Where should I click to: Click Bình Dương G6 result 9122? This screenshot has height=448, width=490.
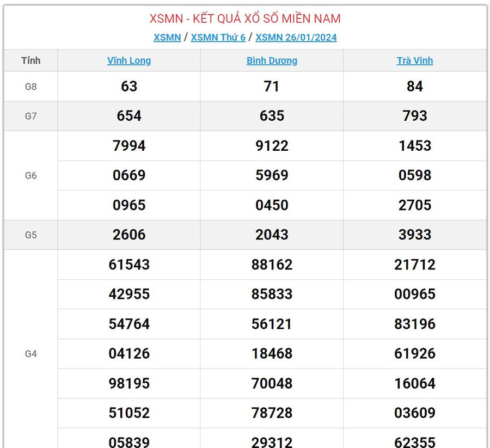point(272,146)
